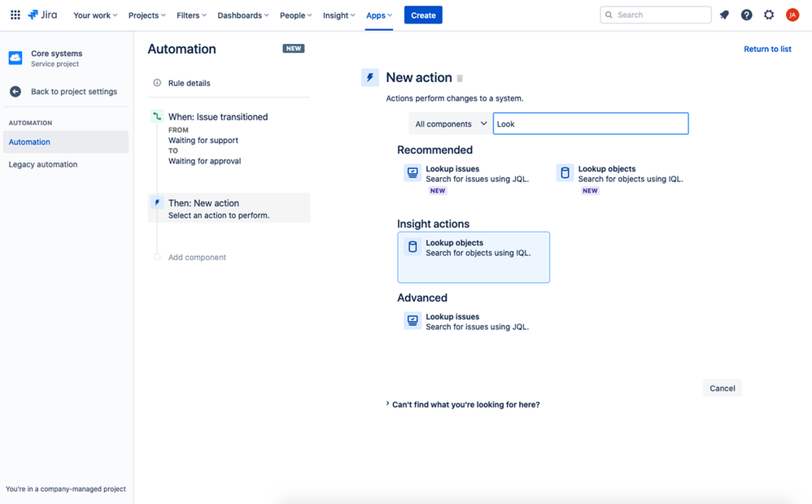The width and height of the screenshot is (812, 504).
Task: Select the Then: New action step
Action: [x=229, y=208]
